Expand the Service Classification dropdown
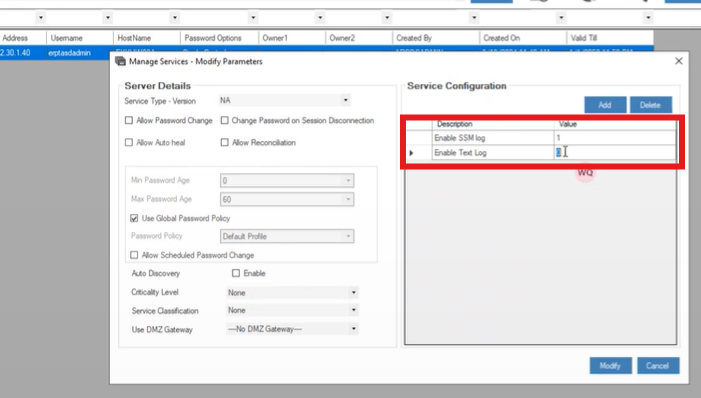This screenshot has height=398, width=701. click(354, 310)
